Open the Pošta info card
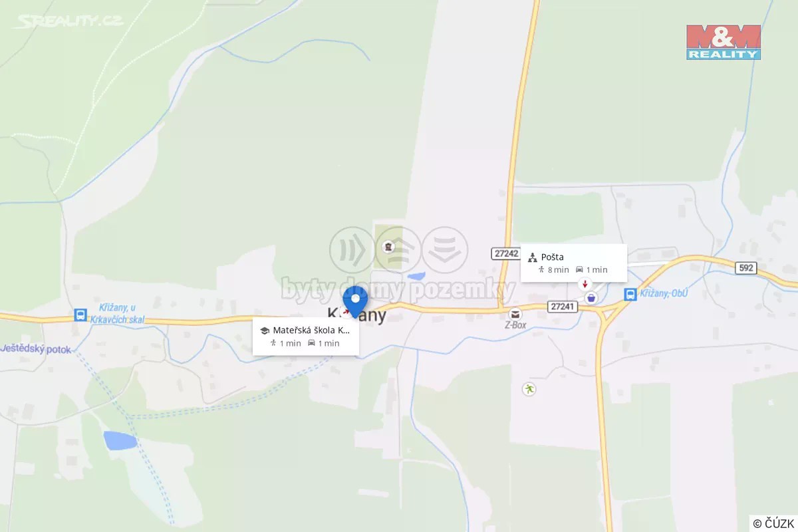Screen dimensions: 798x532 click(x=574, y=263)
